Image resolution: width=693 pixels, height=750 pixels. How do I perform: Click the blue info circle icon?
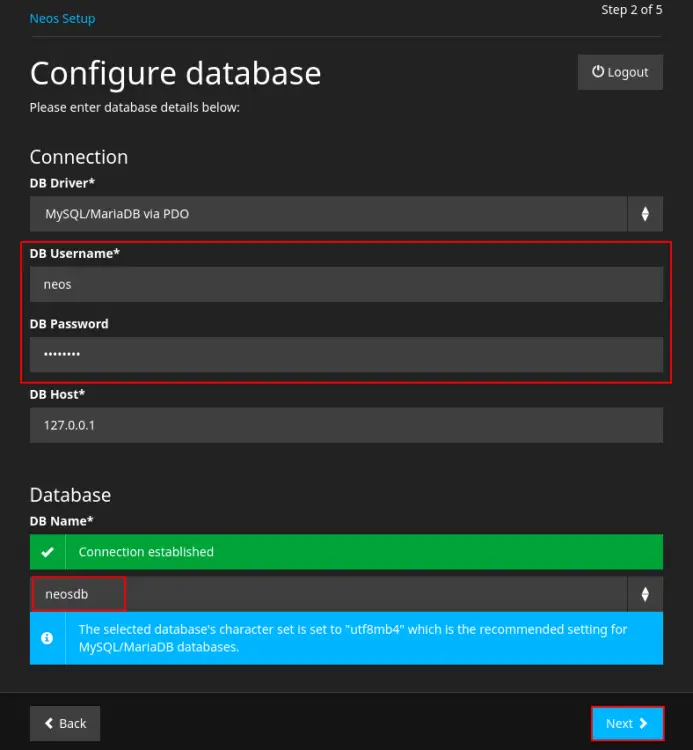point(47,638)
